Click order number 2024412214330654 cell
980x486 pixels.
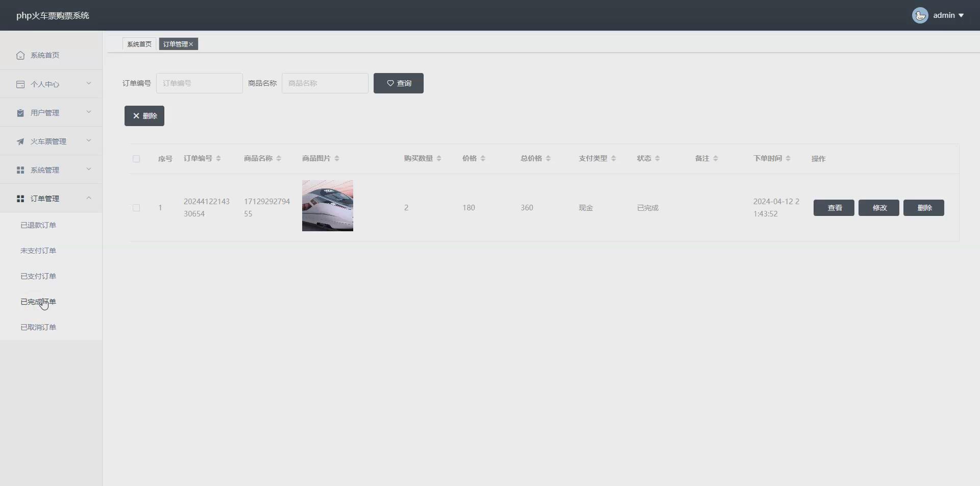click(207, 208)
